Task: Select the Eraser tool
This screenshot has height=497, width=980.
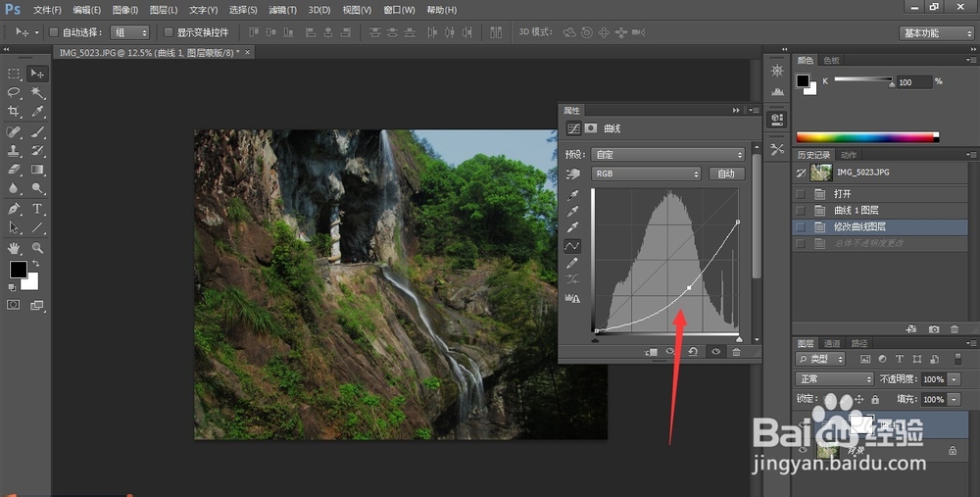Action: (13, 170)
